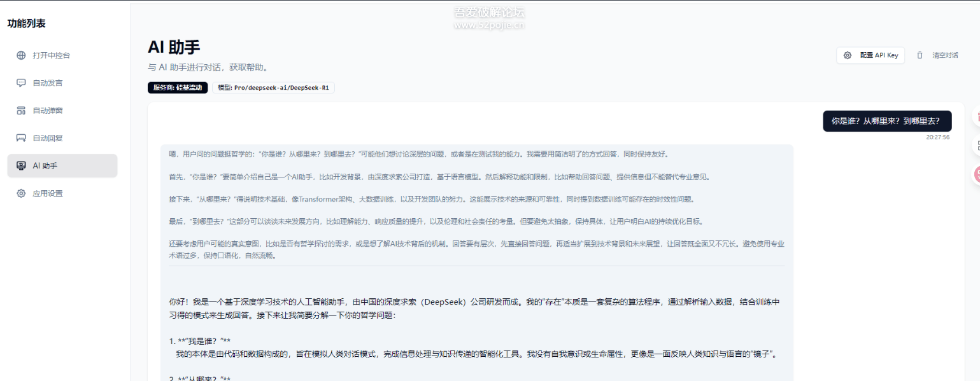Select the Pro/deepseek-ai/DeepSeek-R1 model badge
980x381 pixels.
coord(274,88)
